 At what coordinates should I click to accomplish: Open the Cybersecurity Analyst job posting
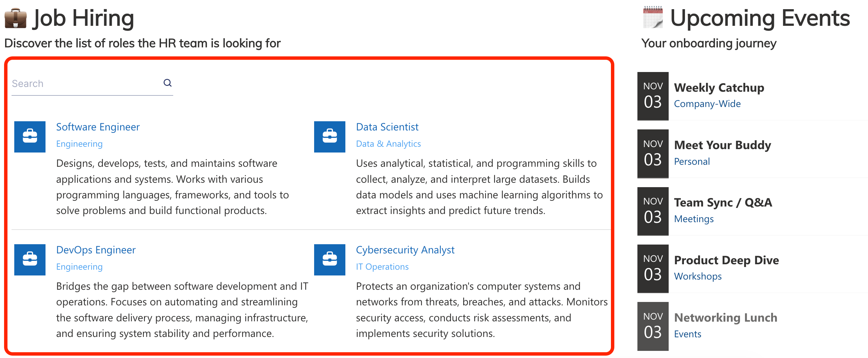(405, 250)
